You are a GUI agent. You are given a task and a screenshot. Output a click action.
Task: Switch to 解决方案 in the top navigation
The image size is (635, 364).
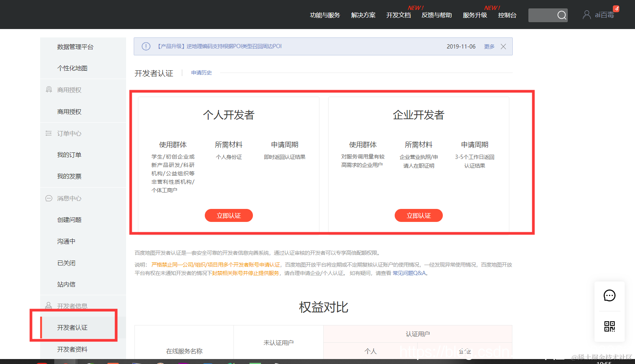point(363,15)
